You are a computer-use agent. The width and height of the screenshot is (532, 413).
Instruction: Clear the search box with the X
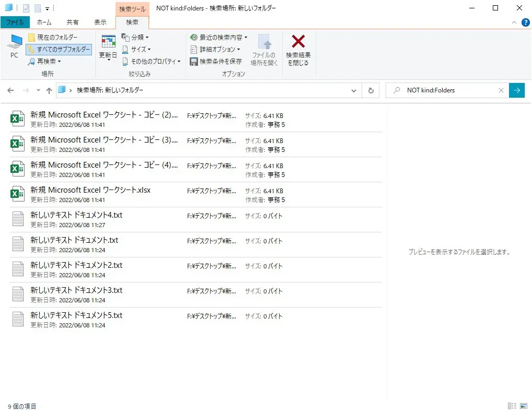(501, 90)
